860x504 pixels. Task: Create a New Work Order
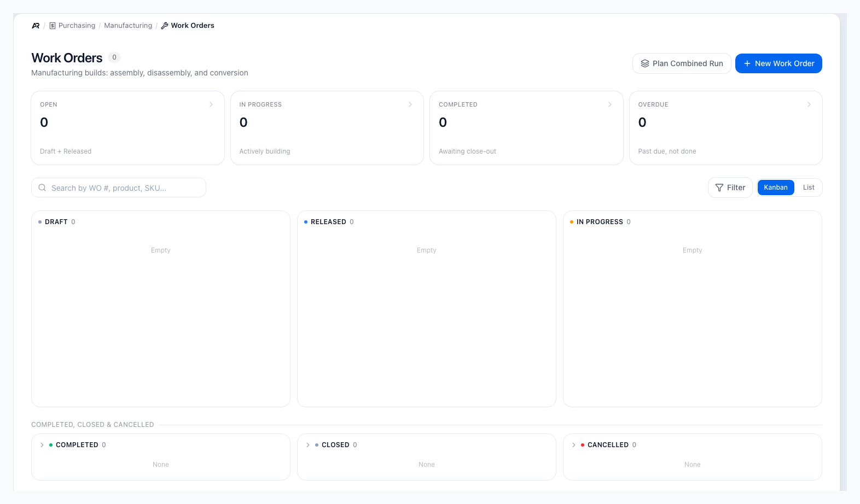pos(778,63)
